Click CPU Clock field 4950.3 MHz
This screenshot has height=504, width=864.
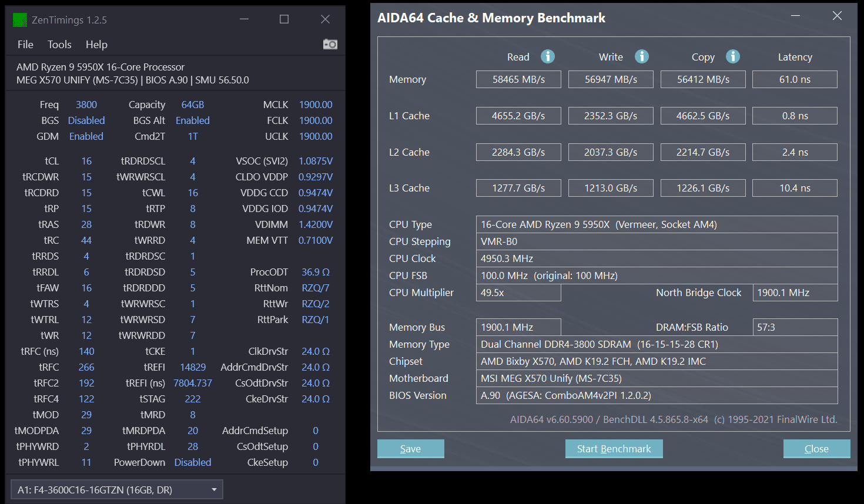tap(657, 258)
